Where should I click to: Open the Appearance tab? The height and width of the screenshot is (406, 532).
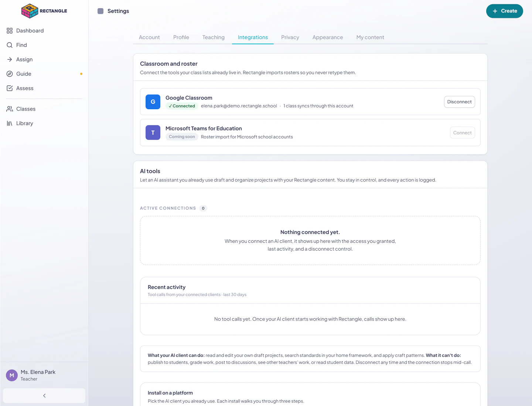click(328, 37)
